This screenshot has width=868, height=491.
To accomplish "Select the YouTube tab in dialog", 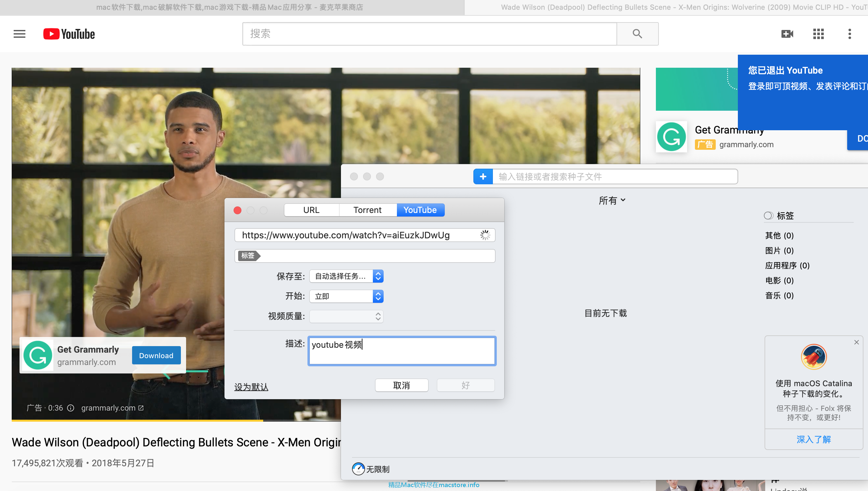I will [x=420, y=210].
